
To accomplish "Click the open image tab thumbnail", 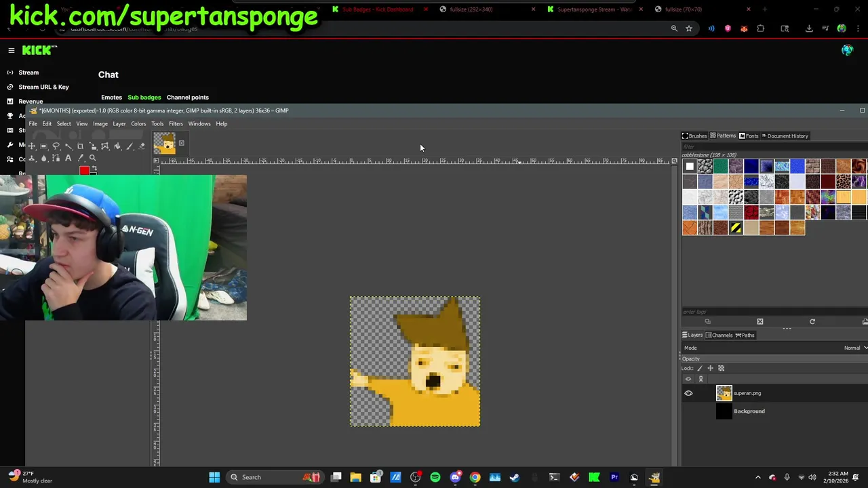I will click(164, 144).
